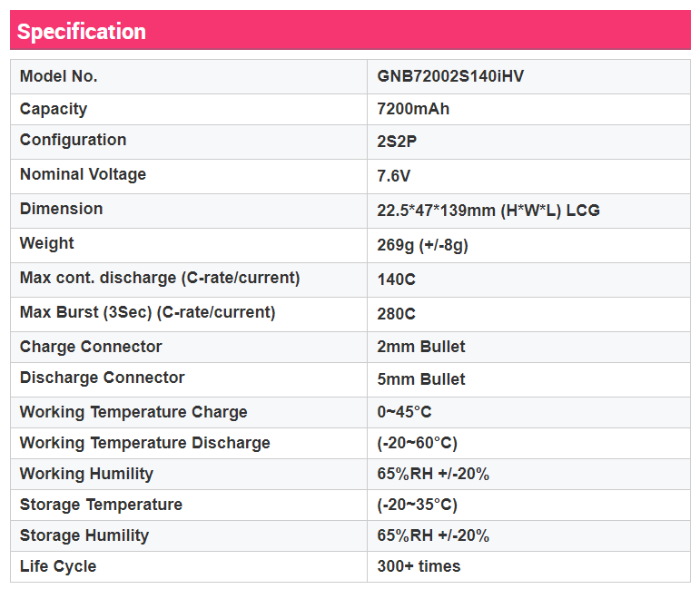
Task: Click the 7.6V voltage value
Action: coord(394,176)
